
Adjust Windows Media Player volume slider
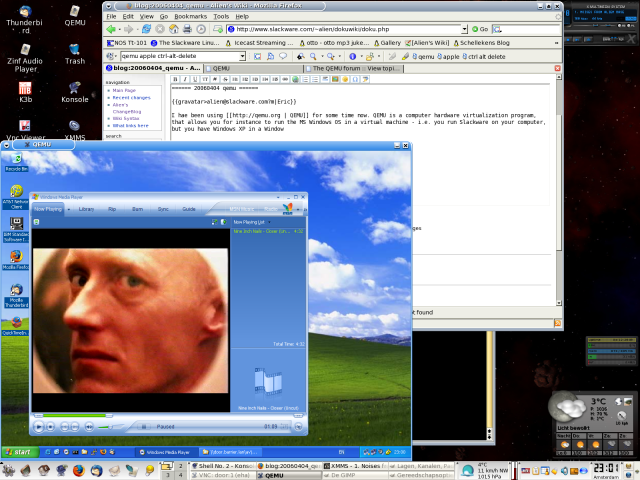click(108, 427)
